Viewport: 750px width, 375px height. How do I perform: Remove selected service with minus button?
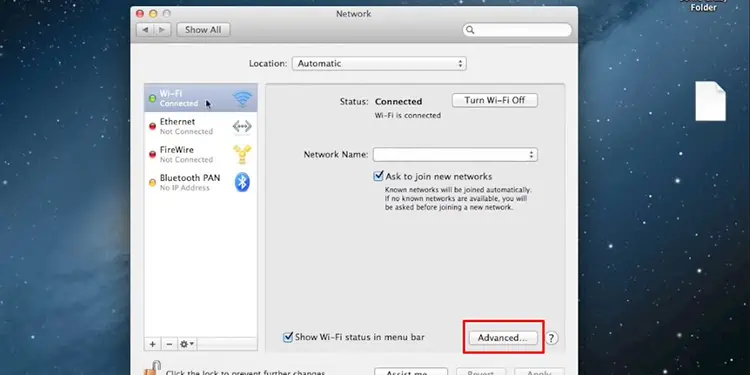click(169, 344)
